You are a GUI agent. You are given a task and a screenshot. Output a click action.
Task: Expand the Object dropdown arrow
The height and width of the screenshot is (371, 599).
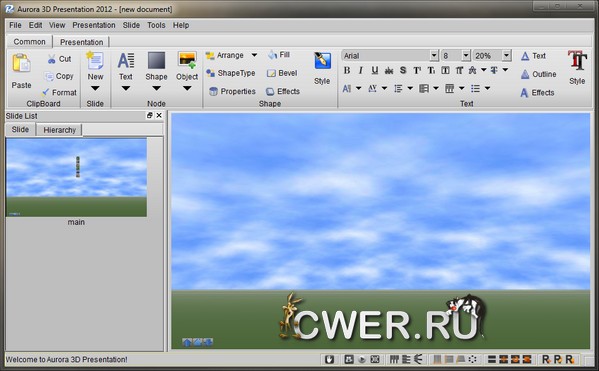[187, 88]
